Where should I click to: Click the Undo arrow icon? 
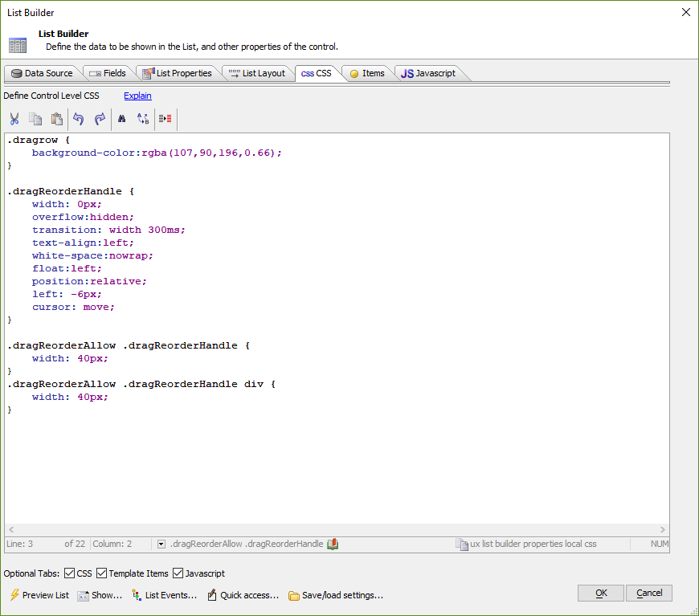pyautogui.click(x=79, y=119)
